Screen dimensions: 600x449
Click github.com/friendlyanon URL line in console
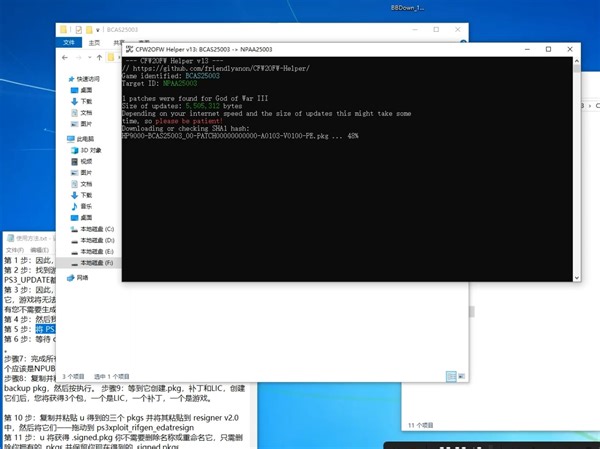[x=216, y=68]
